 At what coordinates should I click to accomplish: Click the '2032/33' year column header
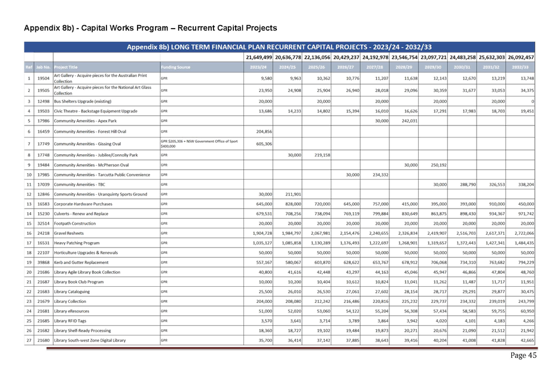click(520, 67)
